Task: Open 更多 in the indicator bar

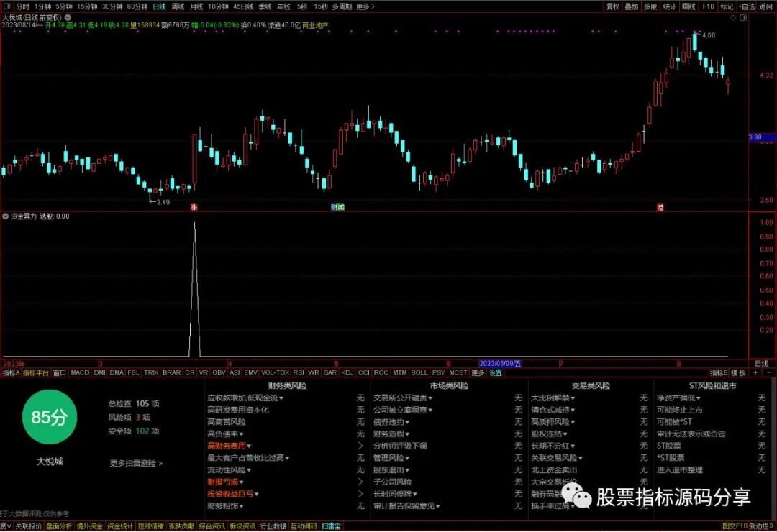Action: (x=478, y=372)
